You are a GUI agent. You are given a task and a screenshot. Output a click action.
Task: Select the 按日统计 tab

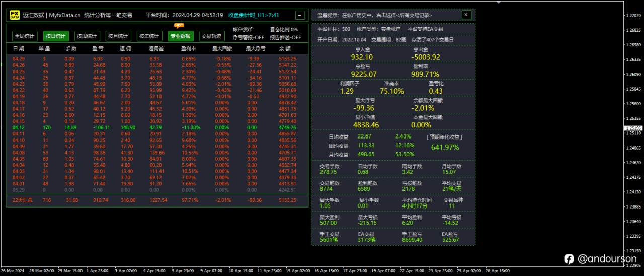56,36
